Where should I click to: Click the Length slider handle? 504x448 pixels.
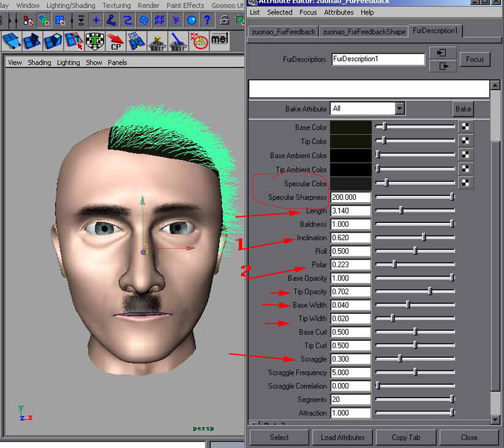pyautogui.click(x=401, y=210)
